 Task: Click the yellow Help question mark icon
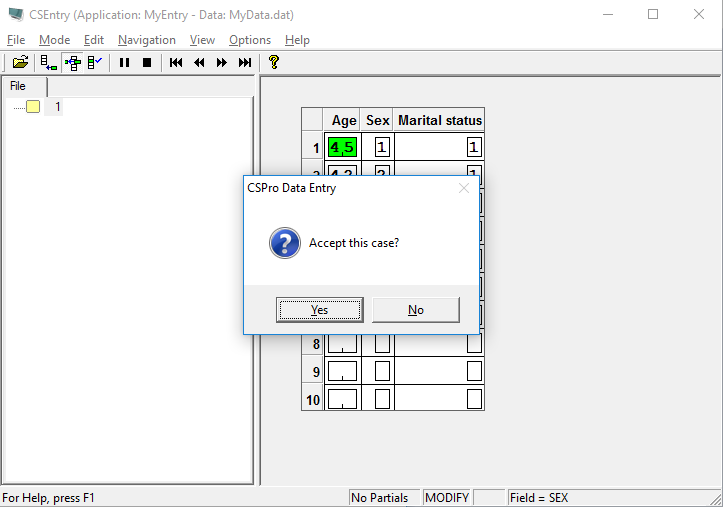(273, 62)
